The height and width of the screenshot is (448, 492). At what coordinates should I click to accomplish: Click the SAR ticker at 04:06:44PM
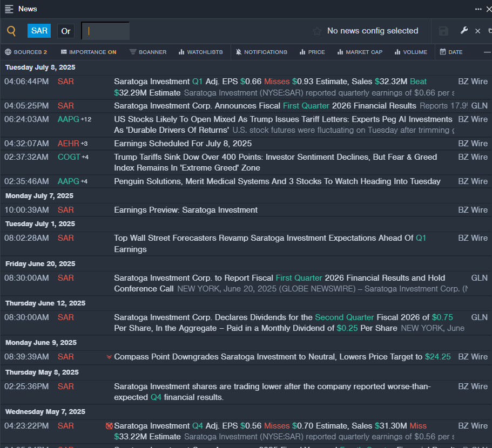(65, 82)
